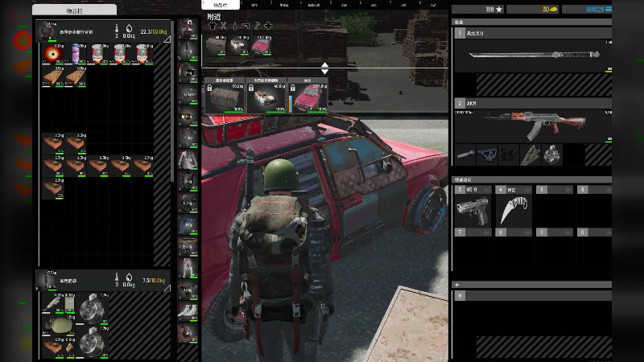
Task: Click the katana sword in weapon slot 1
Action: pos(534,55)
